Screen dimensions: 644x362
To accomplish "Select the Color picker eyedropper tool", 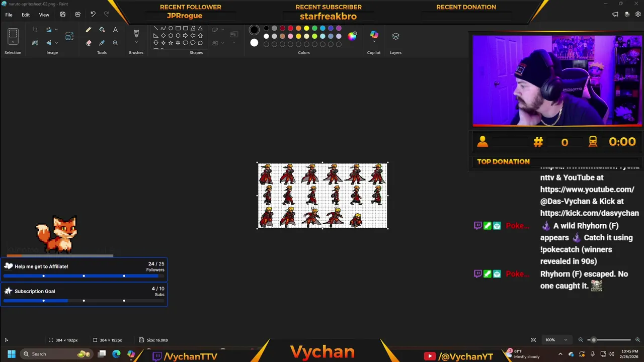I will pos(102,43).
